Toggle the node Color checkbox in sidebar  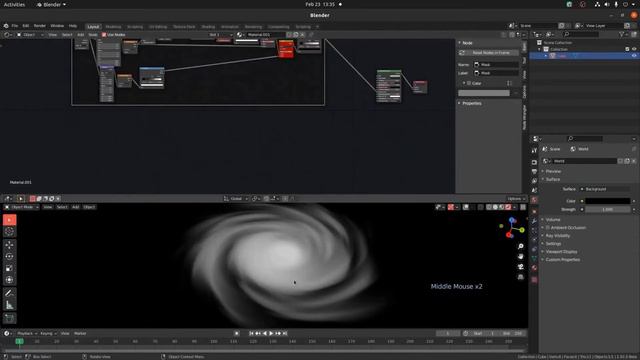pyautogui.click(x=469, y=83)
